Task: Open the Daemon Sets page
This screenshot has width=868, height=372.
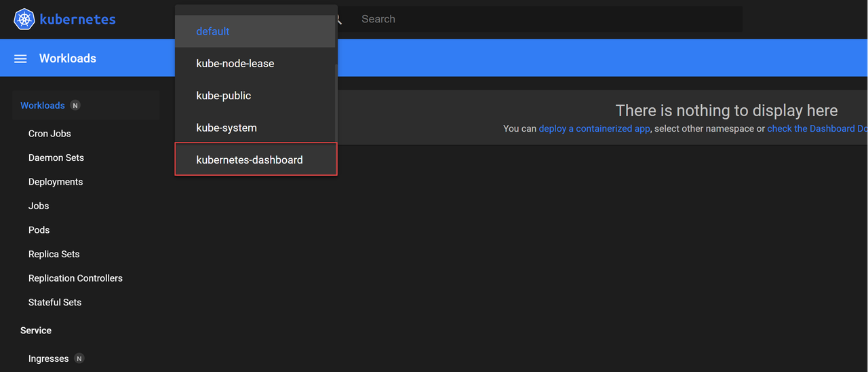Action: (56, 157)
